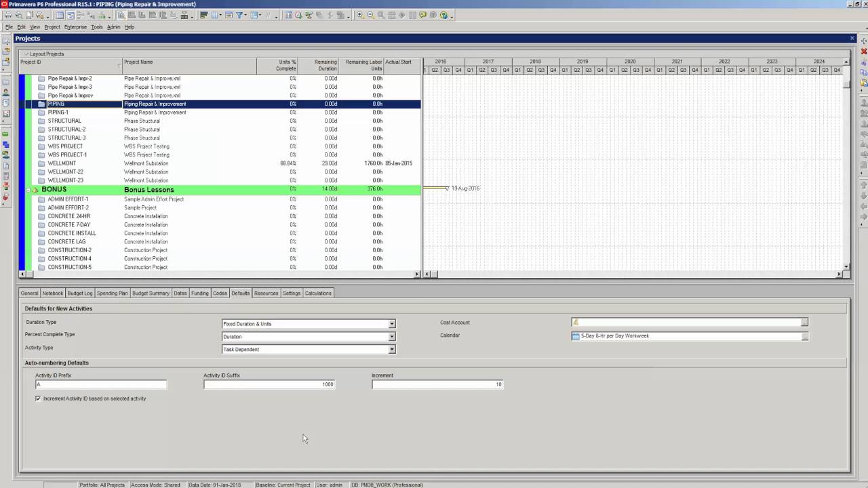Click the Move Down arrow icon
Viewport: 868px width, 488px height.
pos(864,197)
